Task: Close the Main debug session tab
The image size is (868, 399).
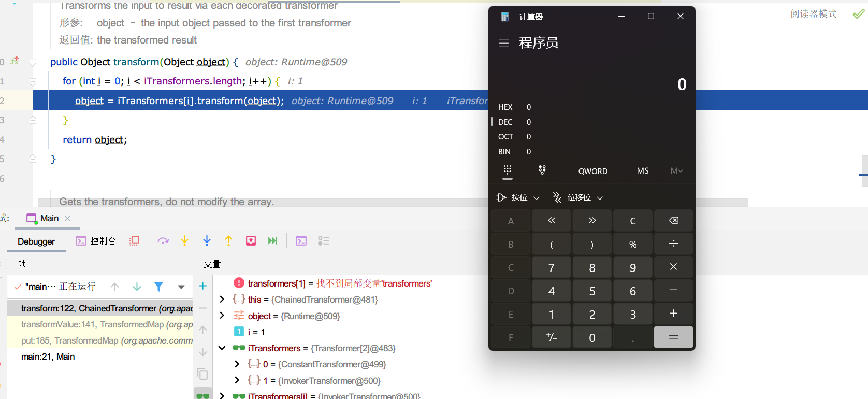Action: click(68, 218)
